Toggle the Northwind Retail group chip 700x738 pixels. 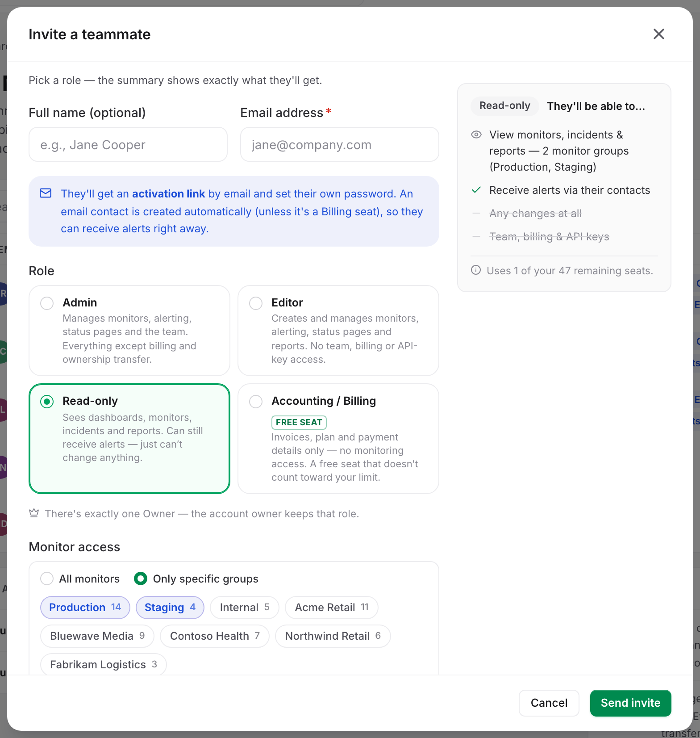tap(333, 636)
